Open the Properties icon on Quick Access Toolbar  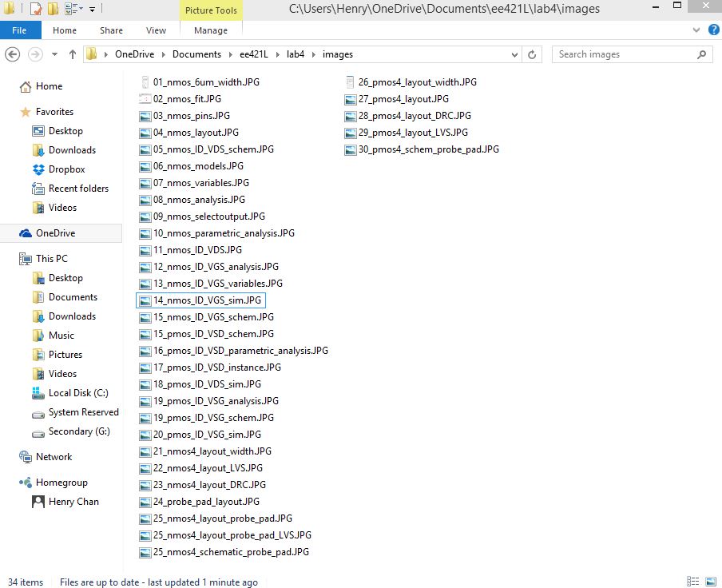pyautogui.click(x=36, y=8)
